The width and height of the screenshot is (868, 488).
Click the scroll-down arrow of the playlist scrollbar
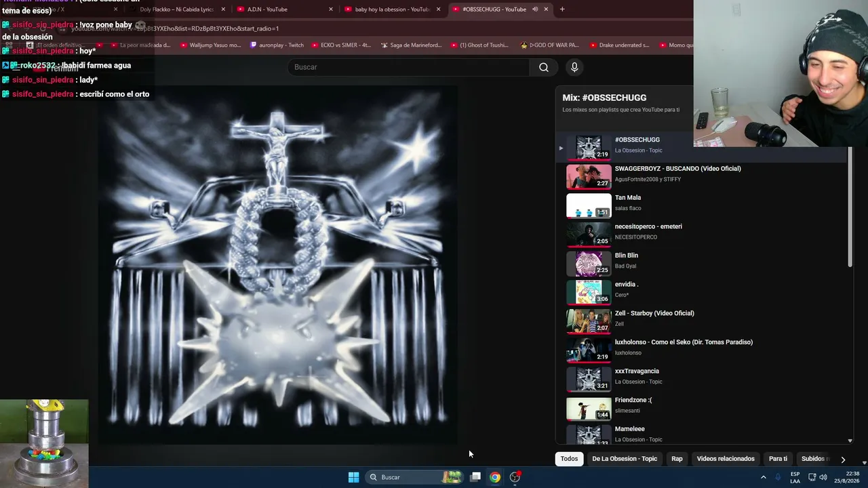pos(850,441)
